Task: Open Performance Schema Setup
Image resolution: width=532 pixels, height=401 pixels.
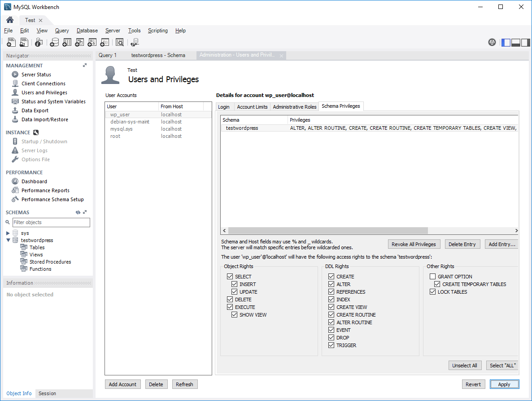Action: coord(52,199)
